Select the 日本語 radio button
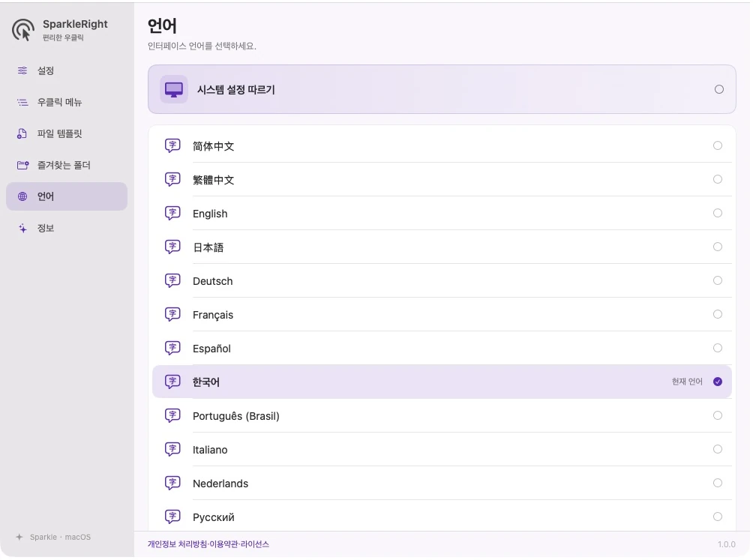Viewport: 756px width, 560px height. coord(718,247)
